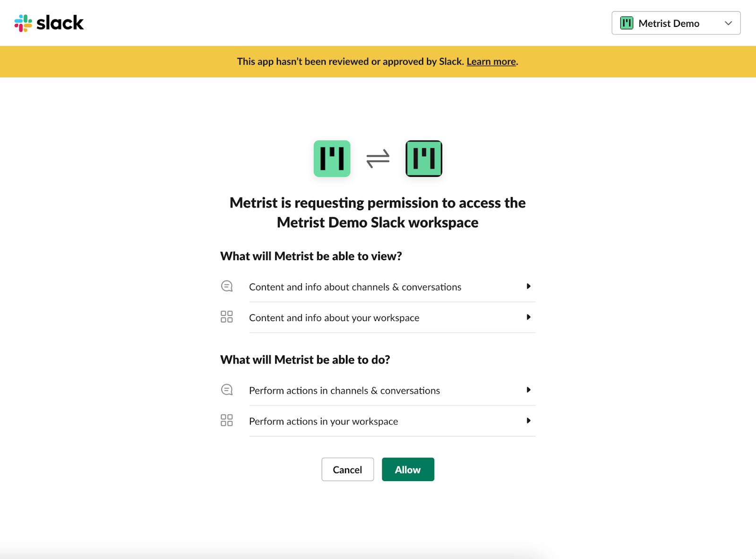The image size is (756, 559).
Task: Click the right Metrist Demo workspace logo
Action: click(424, 159)
